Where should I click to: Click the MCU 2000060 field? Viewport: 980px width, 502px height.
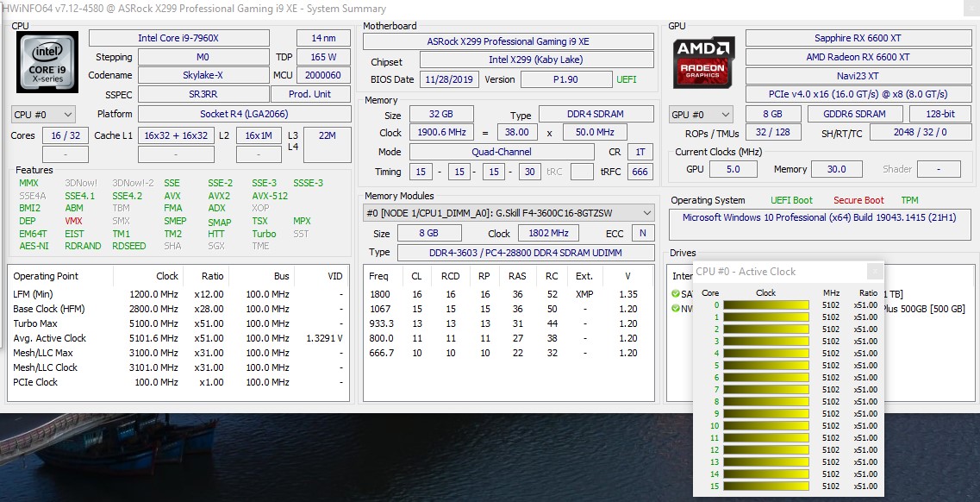coord(324,75)
